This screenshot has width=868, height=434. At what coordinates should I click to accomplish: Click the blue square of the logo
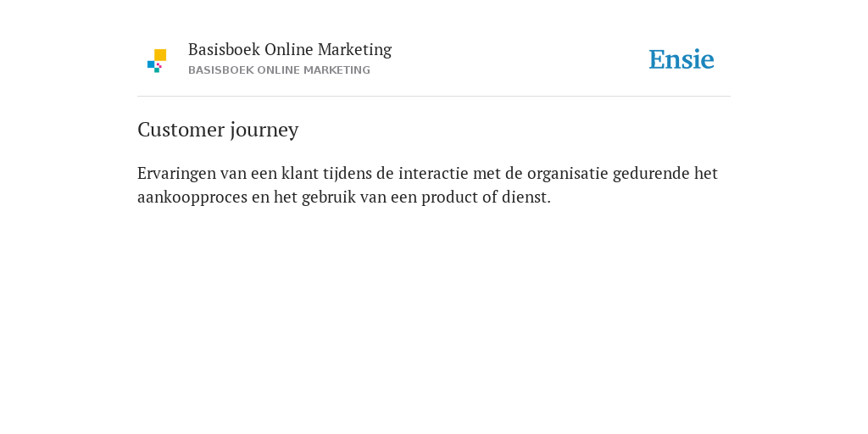pyautogui.click(x=151, y=64)
